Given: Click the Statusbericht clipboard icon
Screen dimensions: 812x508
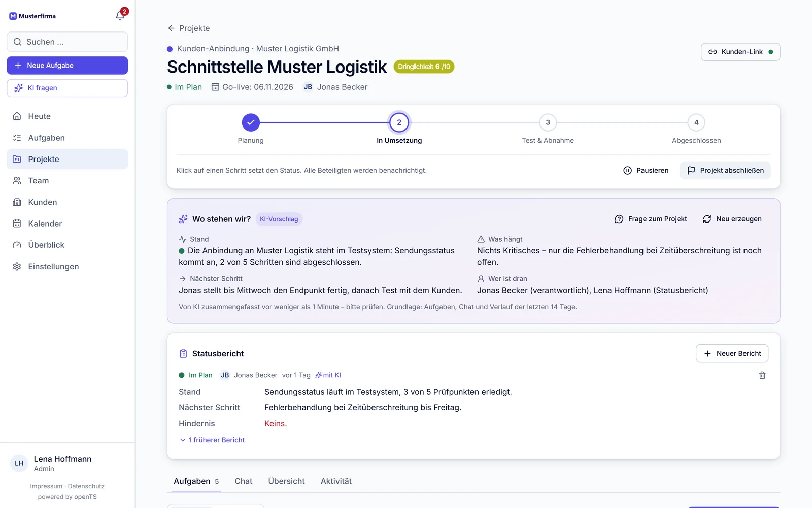Looking at the screenshot, I should click(x=183, y=354).
